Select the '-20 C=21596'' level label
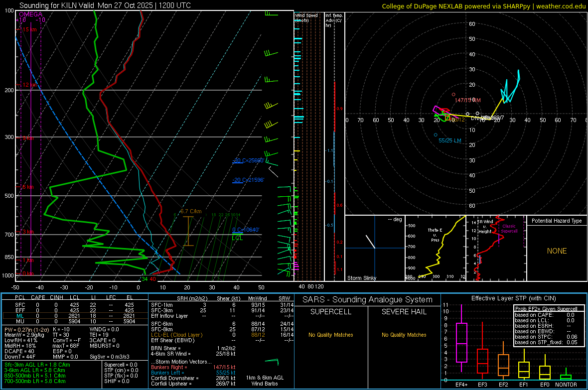 (248, 180)
